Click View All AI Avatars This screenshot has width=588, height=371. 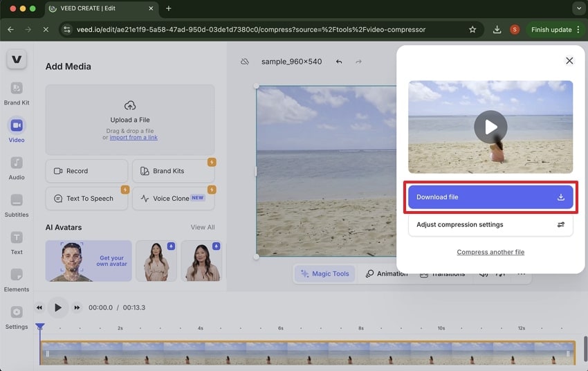click(x=203, y=227)
